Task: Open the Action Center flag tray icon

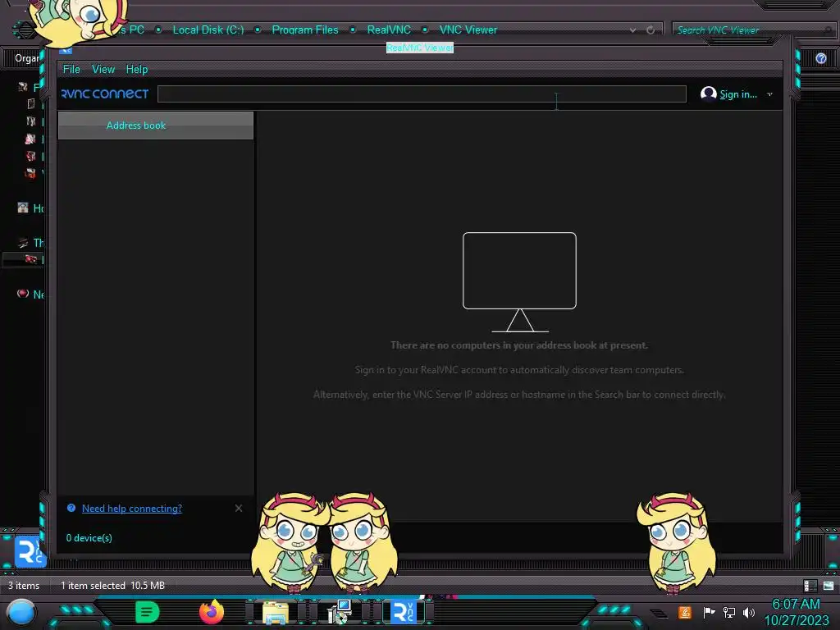Action: point(708,612)
